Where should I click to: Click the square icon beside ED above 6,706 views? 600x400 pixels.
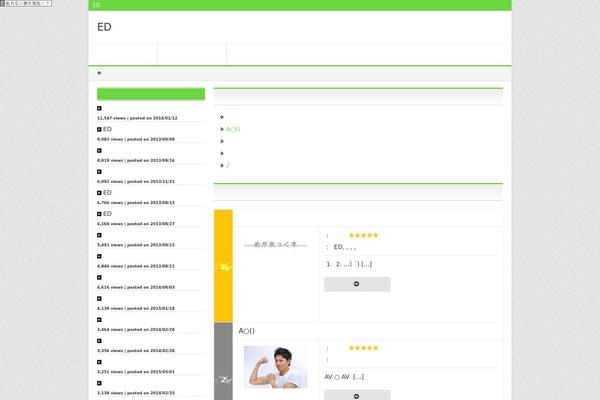tap(99, 193)
